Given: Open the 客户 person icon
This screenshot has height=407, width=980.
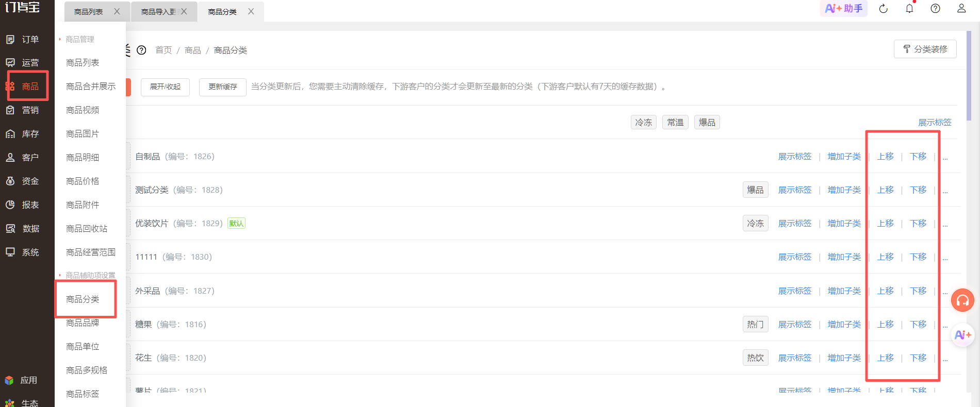Looking at the screenshot, I should point(10,158).
